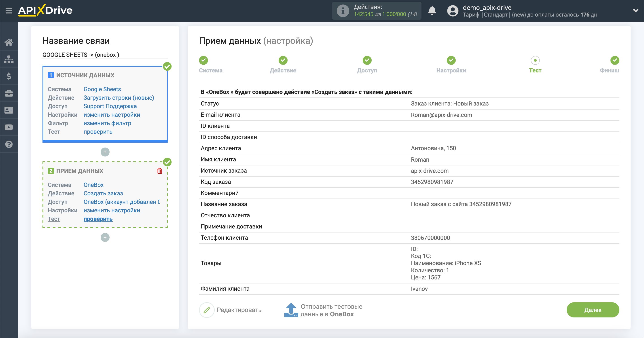Viewport: 644px width, 338px height.
Task: Click the order code 3452980981987 value
Action: click(432, 182)
